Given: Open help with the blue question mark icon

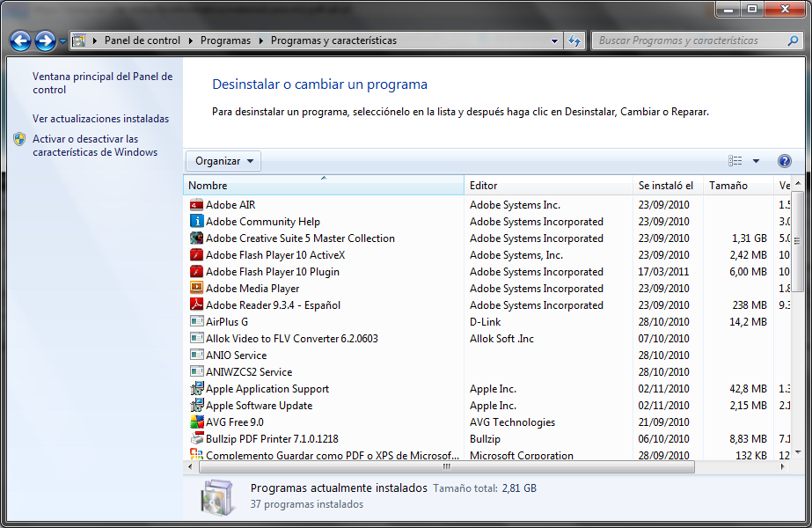Looking at the screenshot, I should pos(784,161).
